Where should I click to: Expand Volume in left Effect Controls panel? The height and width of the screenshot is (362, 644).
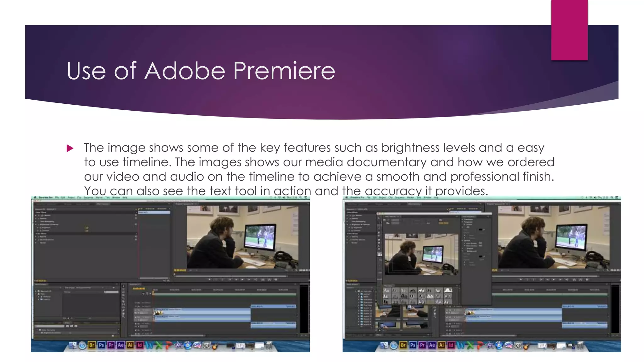click(x=36, y=237)
